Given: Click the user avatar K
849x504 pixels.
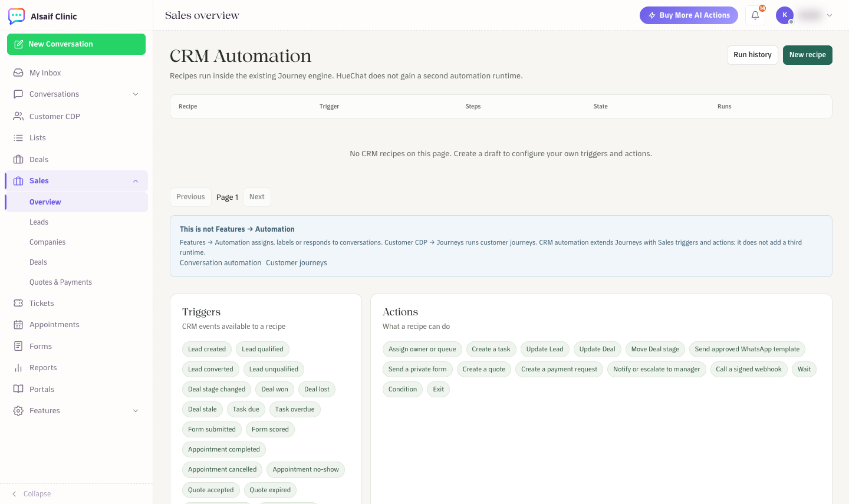Looking at the screenshot, I should (785, 15).
